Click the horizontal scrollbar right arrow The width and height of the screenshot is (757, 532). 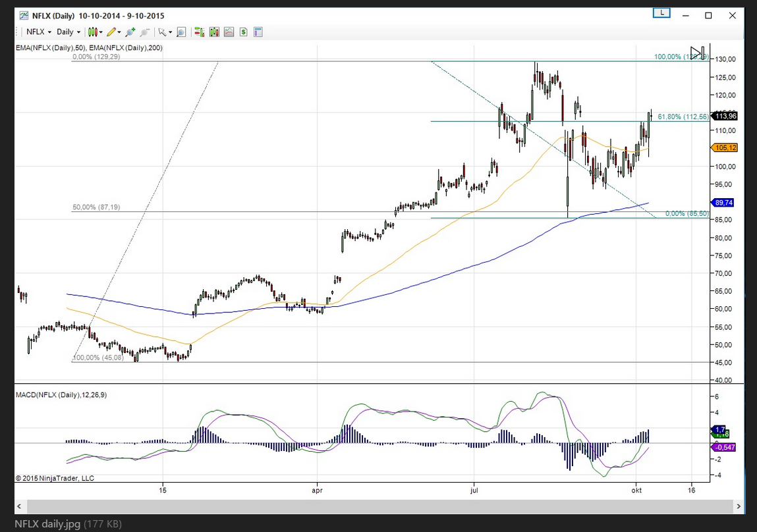(738, 506)
